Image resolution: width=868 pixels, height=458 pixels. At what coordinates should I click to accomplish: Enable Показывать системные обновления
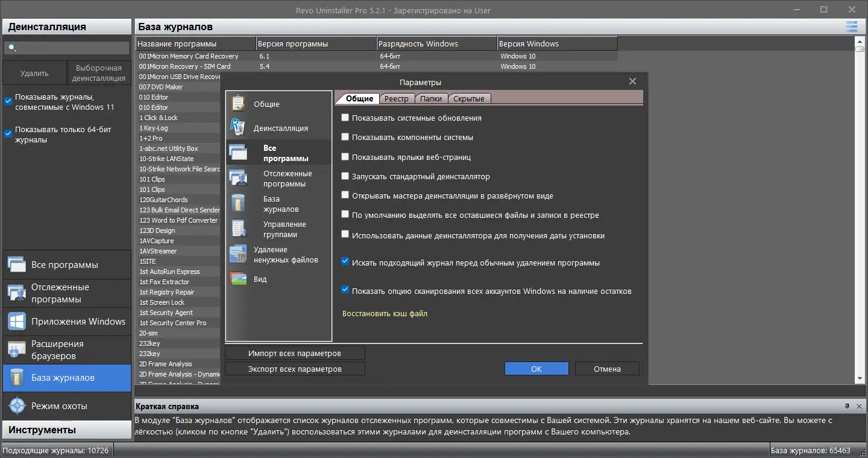(x=345, y=117)
